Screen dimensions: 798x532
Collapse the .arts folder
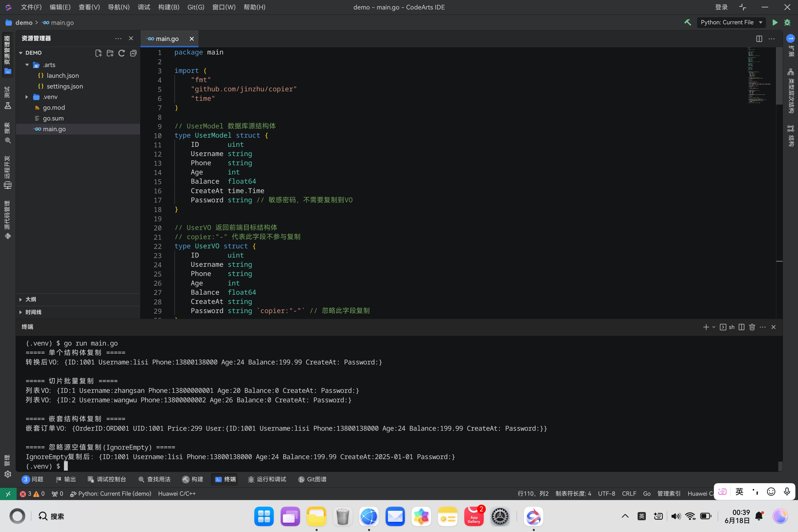point(27,65)
